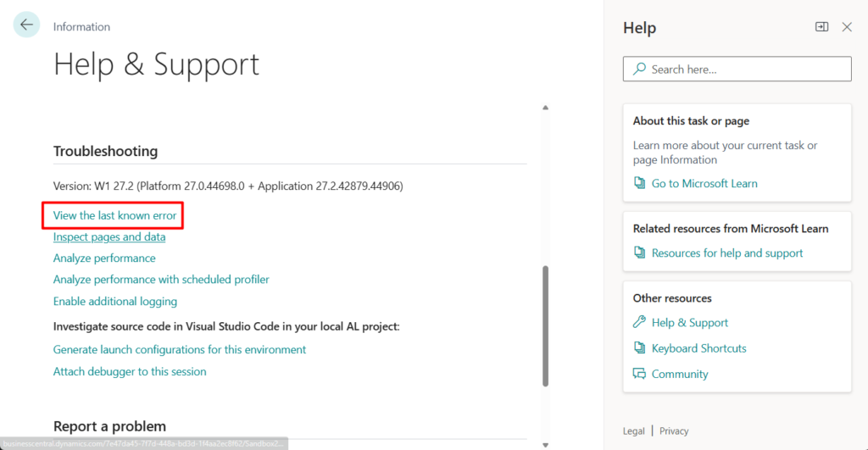
Task: Open the Legal link
Action: [633, 431]
